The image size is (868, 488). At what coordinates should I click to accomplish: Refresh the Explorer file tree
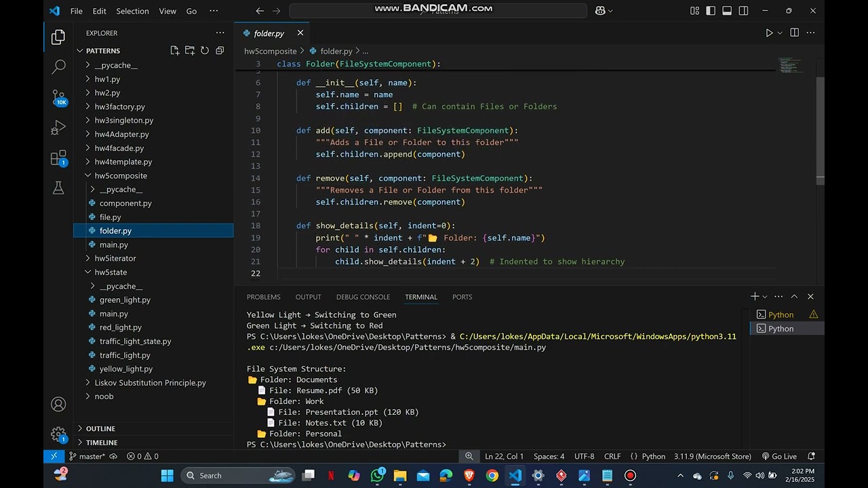(x=205, y=51)
